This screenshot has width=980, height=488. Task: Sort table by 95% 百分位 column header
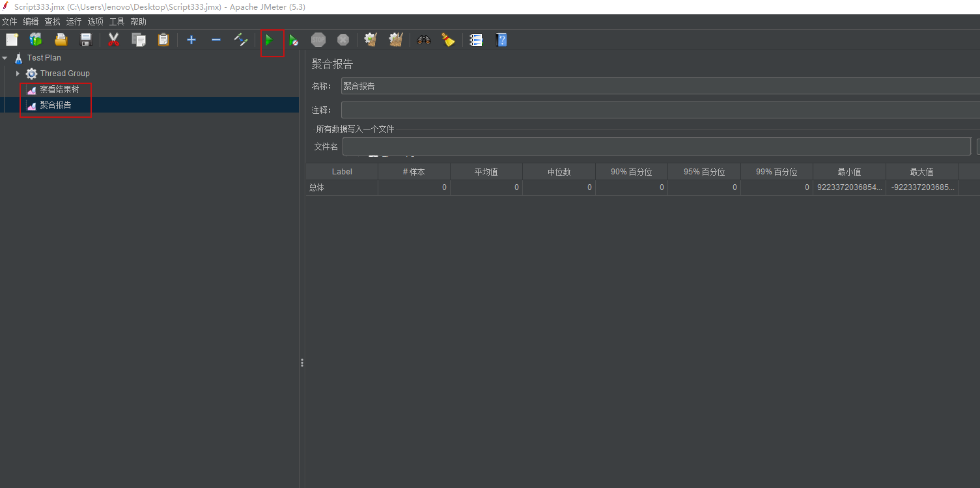704,172
